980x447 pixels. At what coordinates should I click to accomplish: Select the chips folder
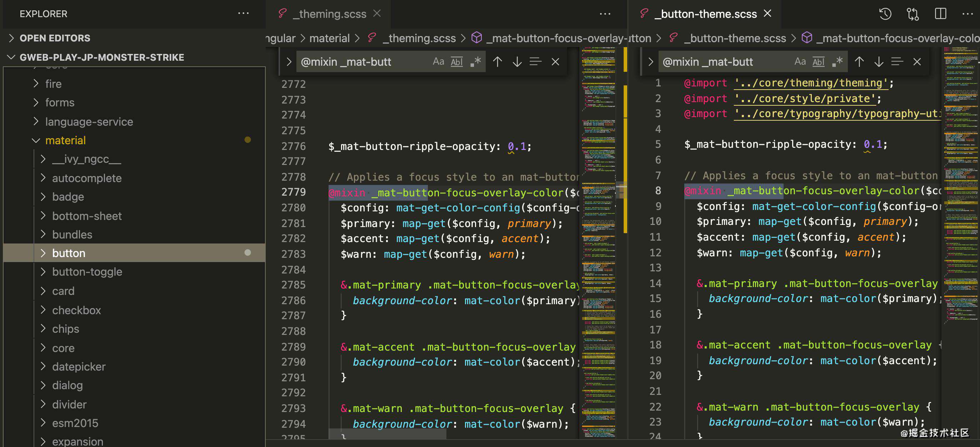65,329
